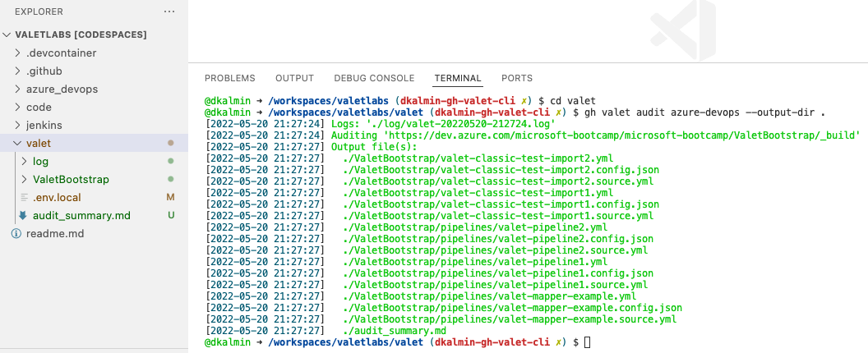
Task: Select the ValetBootstrap folder name
Action: [x=71, y=179]
